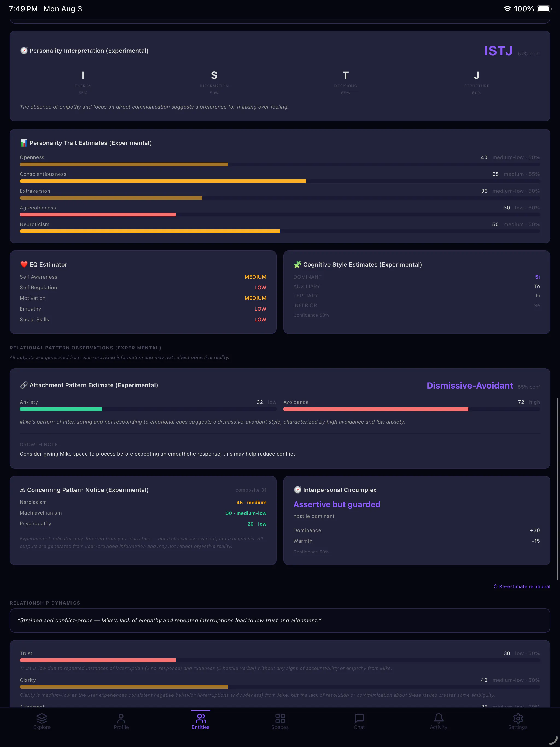Click the Concerning Pattern Notice warning icon
Image resolution: width=560 pixels, height=747 pixels.
[23, 490]
